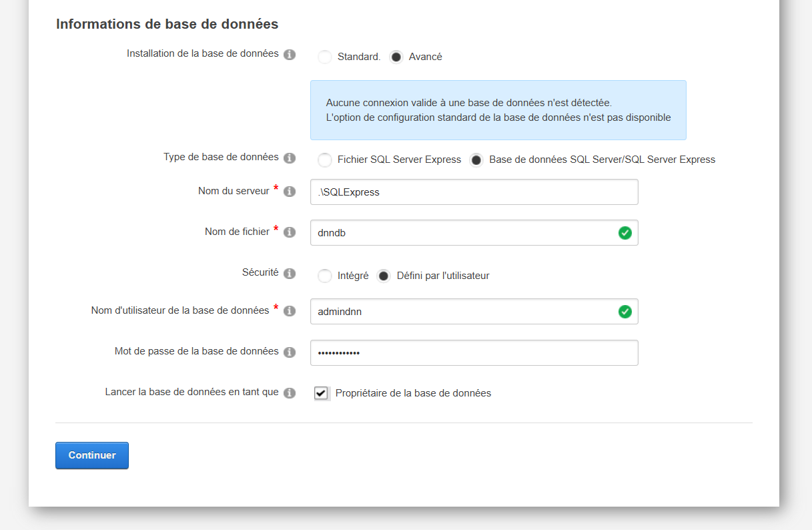Click the Continuer button
This screenshot has width=812, height=530.
click(92, 455)
